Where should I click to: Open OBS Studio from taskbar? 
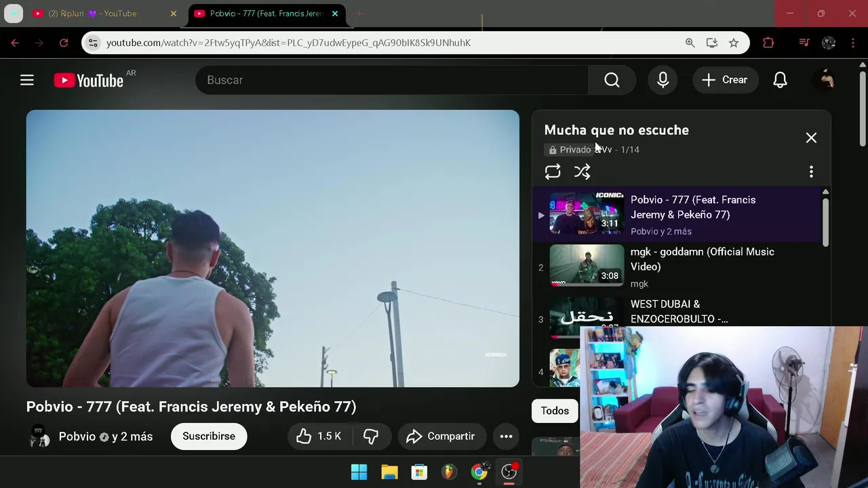(x=509, y=472)
